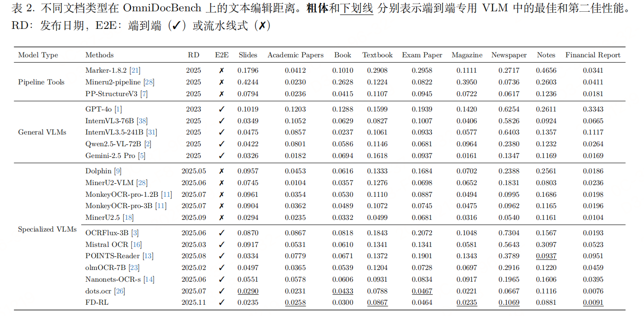Click the E2E checkmark in Mistral OCR row
This screenshot has height=316, width=644.
point(222,245)
